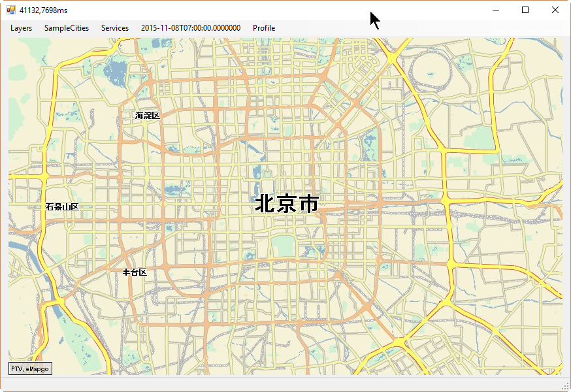The image size is (571, 392).
Task: Click the 石景山区 district label
Action: (62, 207)
